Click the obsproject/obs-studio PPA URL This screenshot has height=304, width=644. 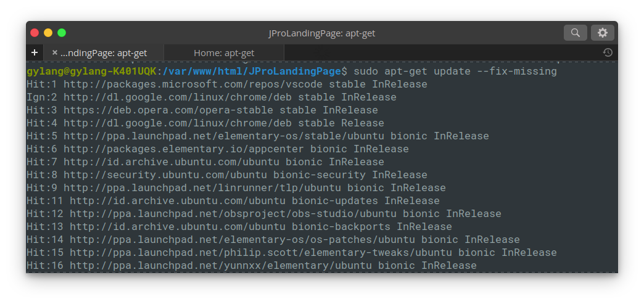tap(233, 213)
